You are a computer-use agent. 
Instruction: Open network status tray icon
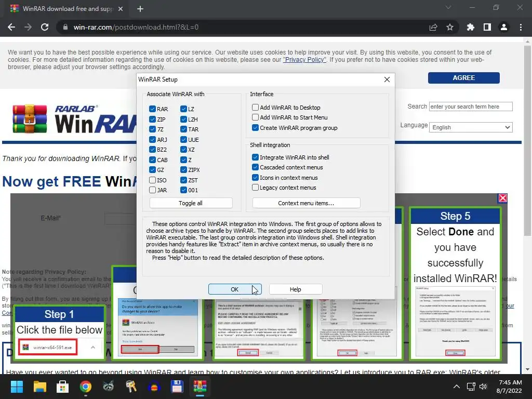click(471, 387)
